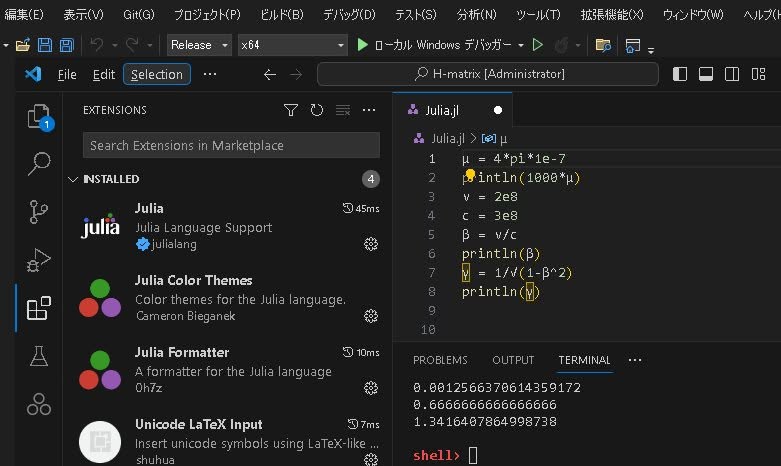
Task: Open the x64 platform dropdown
Action: 292,45
